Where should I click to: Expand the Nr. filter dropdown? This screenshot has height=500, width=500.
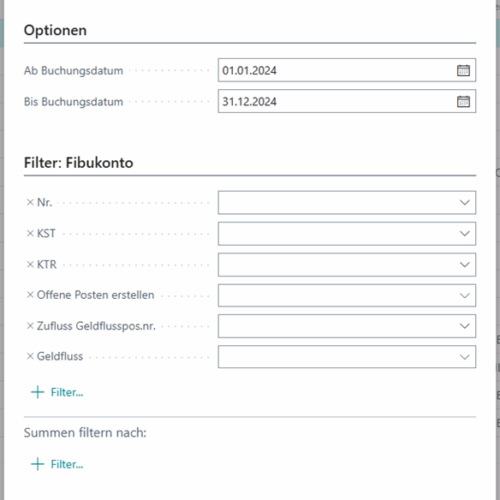pyautogui.click(x=464, y=202)
